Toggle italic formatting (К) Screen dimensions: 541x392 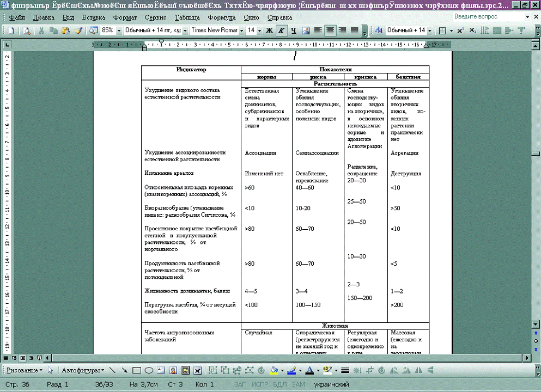click(281, 30)
